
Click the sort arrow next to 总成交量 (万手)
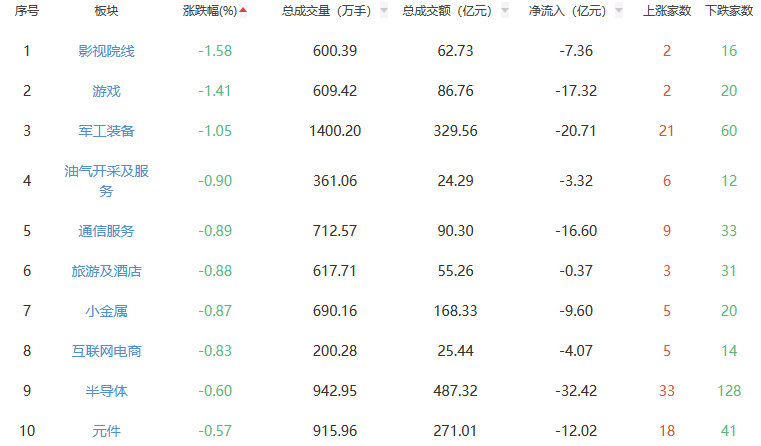(384, 11)
